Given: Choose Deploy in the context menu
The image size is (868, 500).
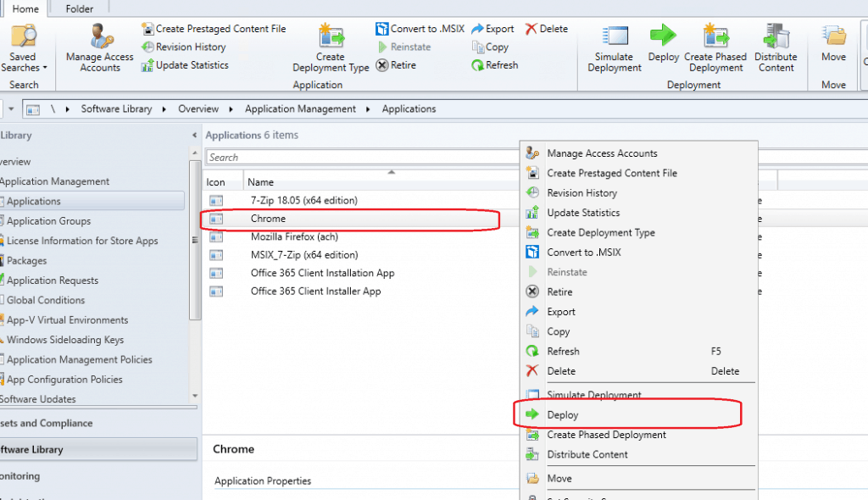Looking at the screenshot, I should click(563, 414).
